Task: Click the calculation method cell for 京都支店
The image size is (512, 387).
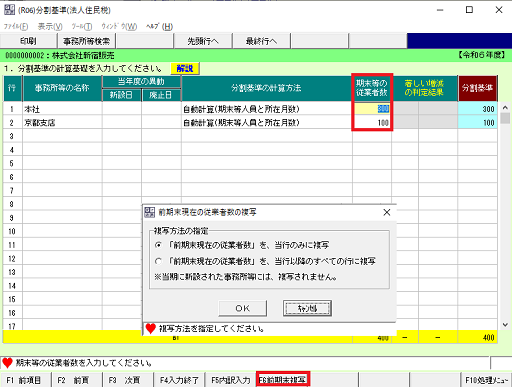Action: (x=267, y=123)
